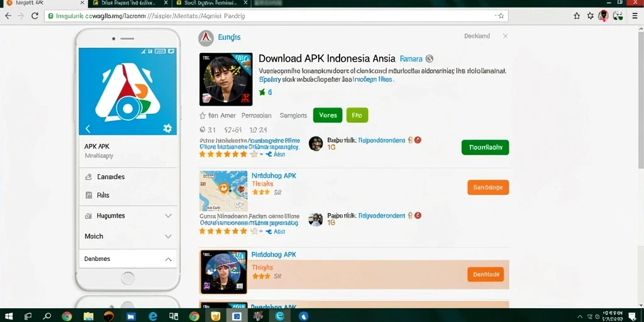Click the orange Sanbange button
The width and height of the screenshot is (644, 322).
[488, 187]
